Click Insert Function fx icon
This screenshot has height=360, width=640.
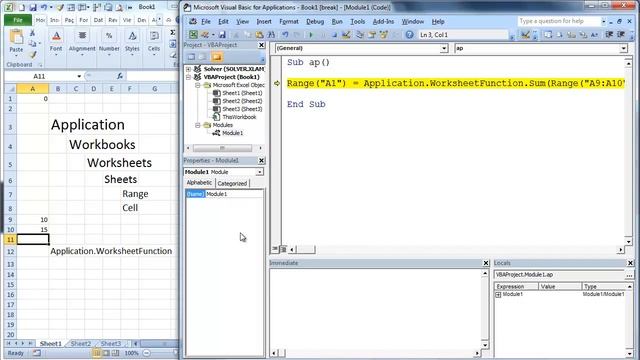120,76
